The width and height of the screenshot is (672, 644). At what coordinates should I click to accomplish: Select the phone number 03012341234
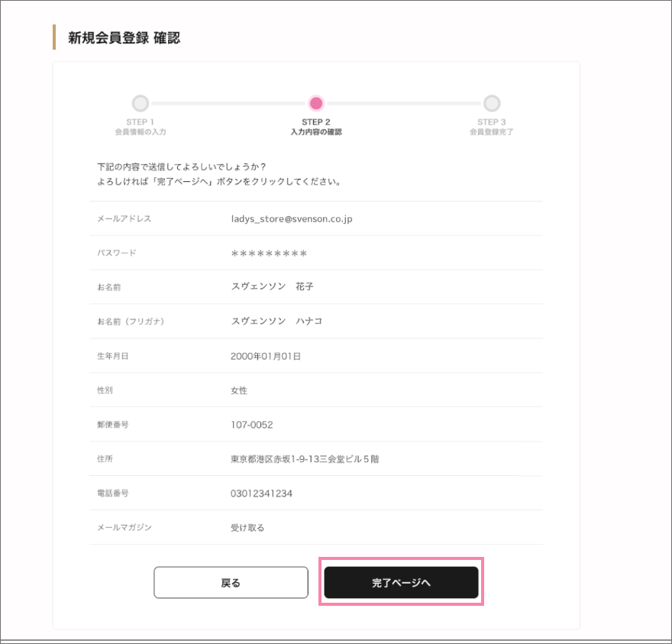pyautogui.click(x=262, y=493)
